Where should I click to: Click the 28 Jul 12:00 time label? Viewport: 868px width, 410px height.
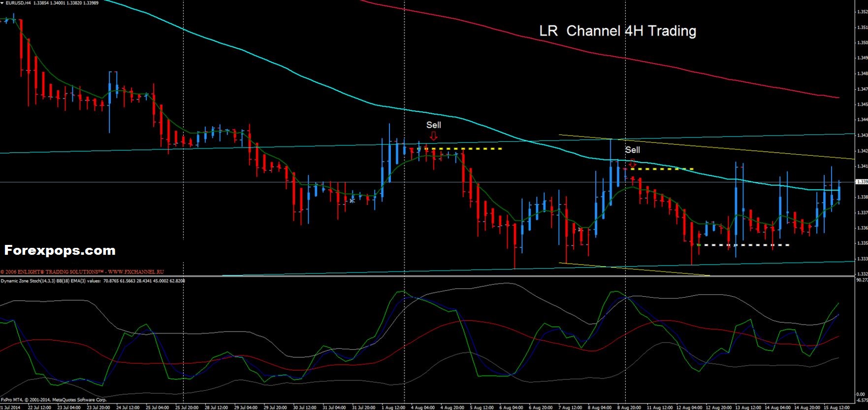click(x=216, y=408)
